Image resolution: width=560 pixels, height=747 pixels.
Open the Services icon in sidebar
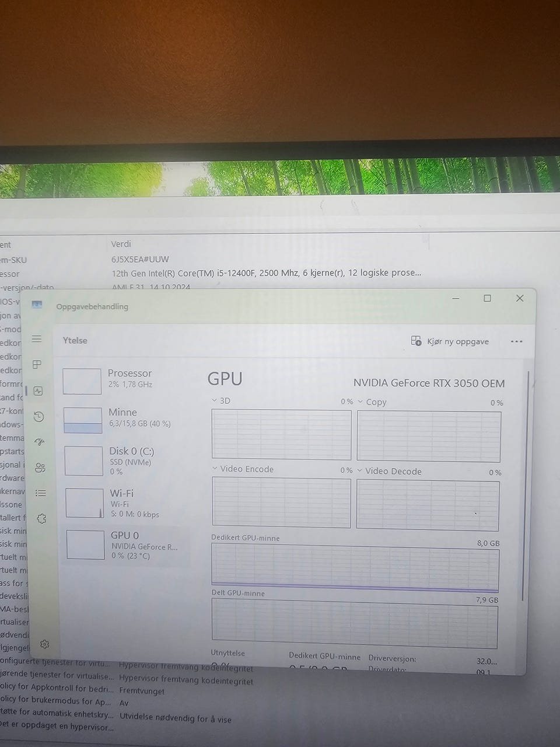pos(41,518)
